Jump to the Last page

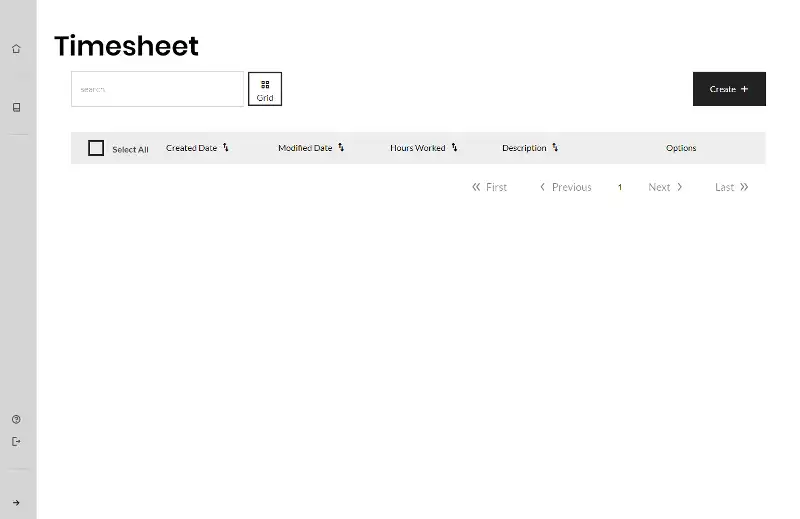731,187
